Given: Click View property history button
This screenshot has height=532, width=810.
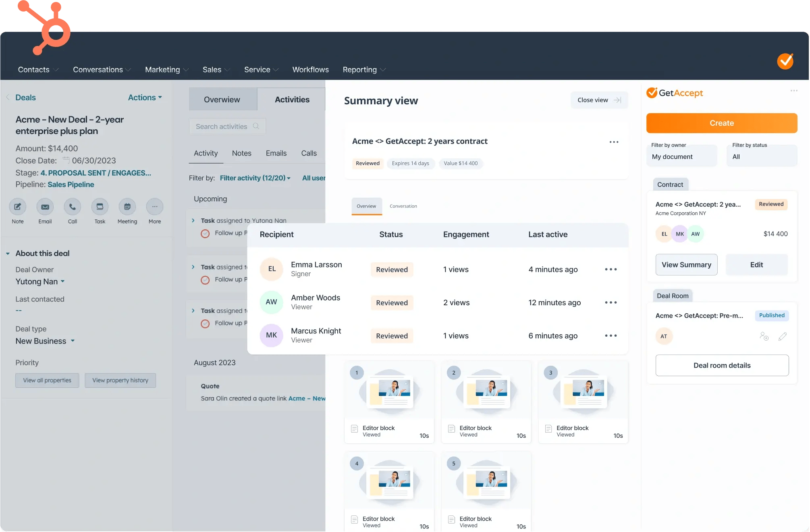Looking at the screenshot, I should click(120, 380).
